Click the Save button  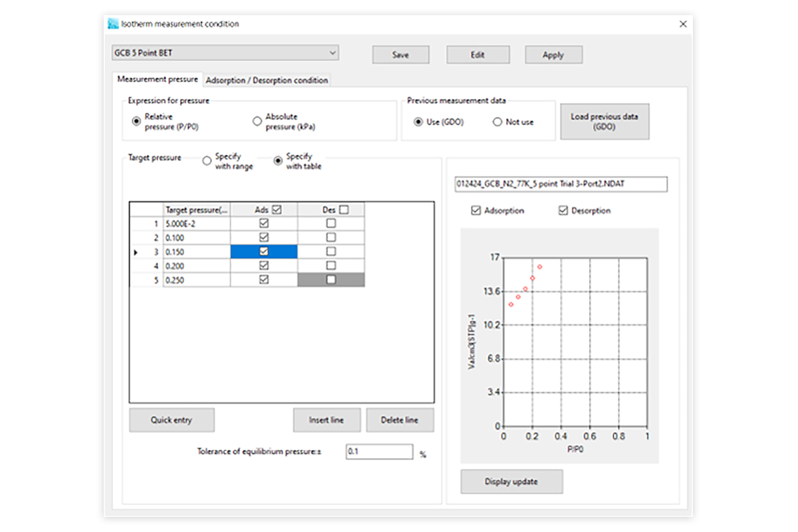point(400,55)
